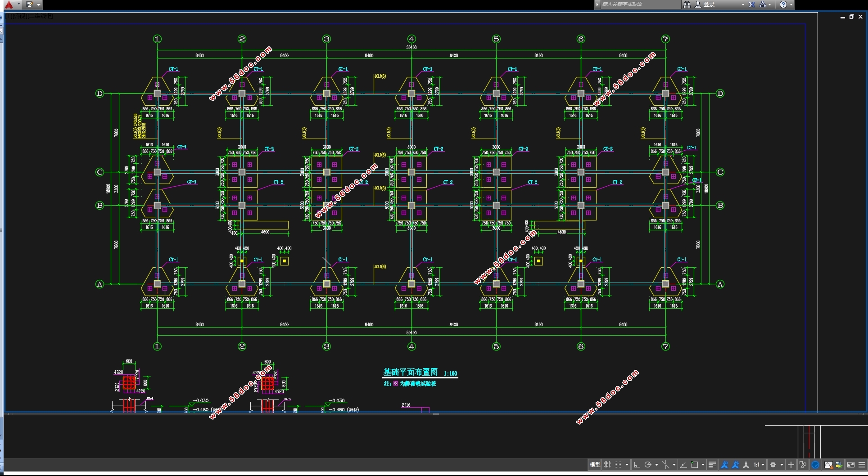
Task: Toggle polar tracking in status bar
Action: pos(648,465)
